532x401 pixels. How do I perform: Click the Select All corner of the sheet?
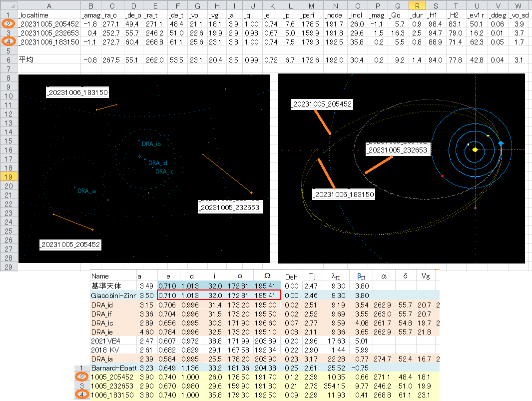tap(8, 5)
